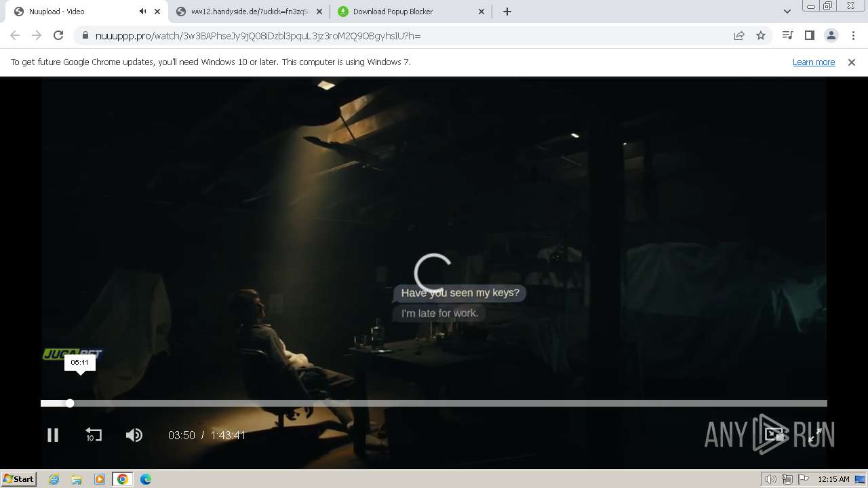
Task: Open the Chrome side panel
Action: (809, 35)
